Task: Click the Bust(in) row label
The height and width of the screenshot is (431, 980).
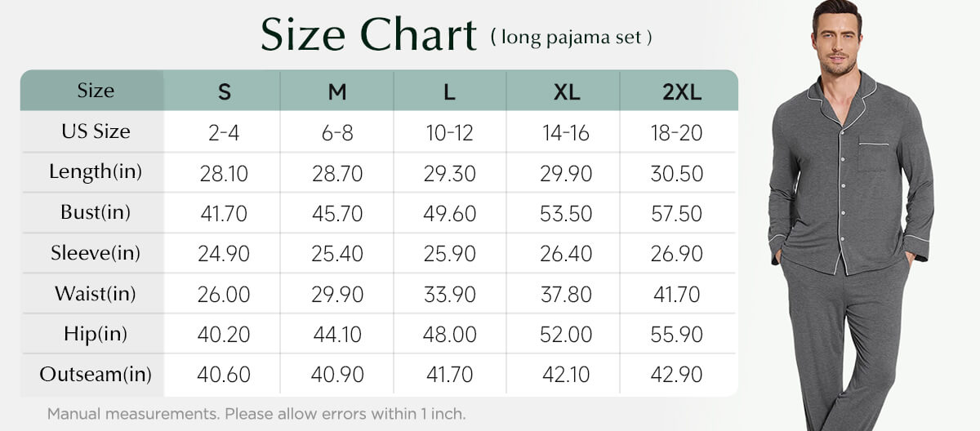Action: coord(95,213)
